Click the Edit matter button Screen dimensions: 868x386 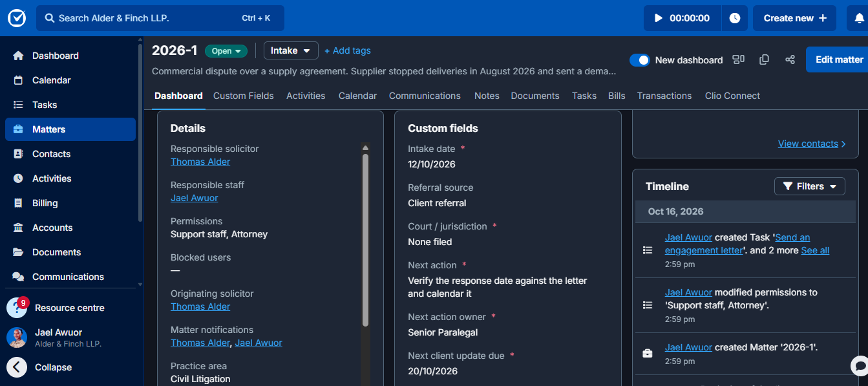838,59
